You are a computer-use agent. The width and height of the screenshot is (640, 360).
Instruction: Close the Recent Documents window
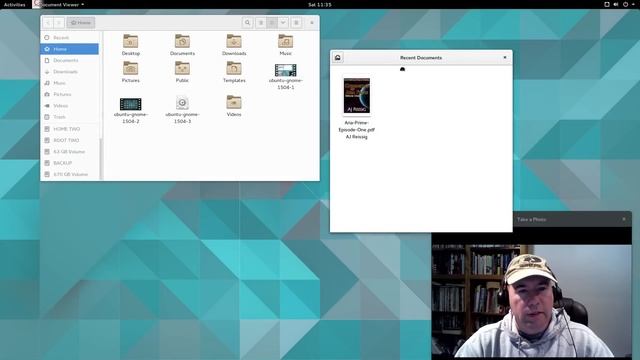(x=505, y=58)
